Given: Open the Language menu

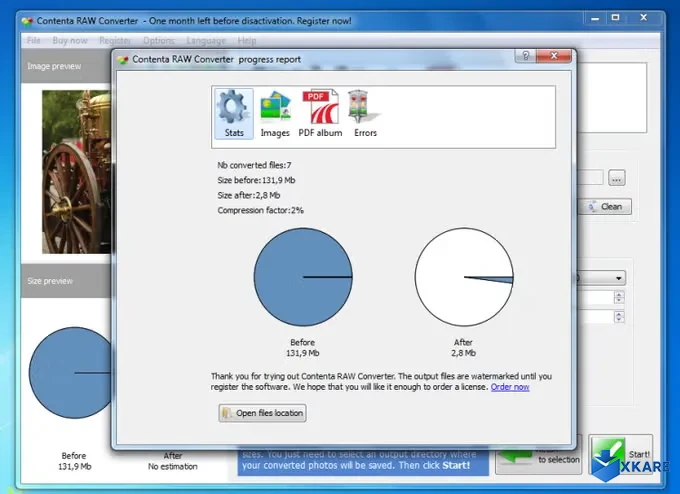Looking at the screenshot, I should [206, 41].
